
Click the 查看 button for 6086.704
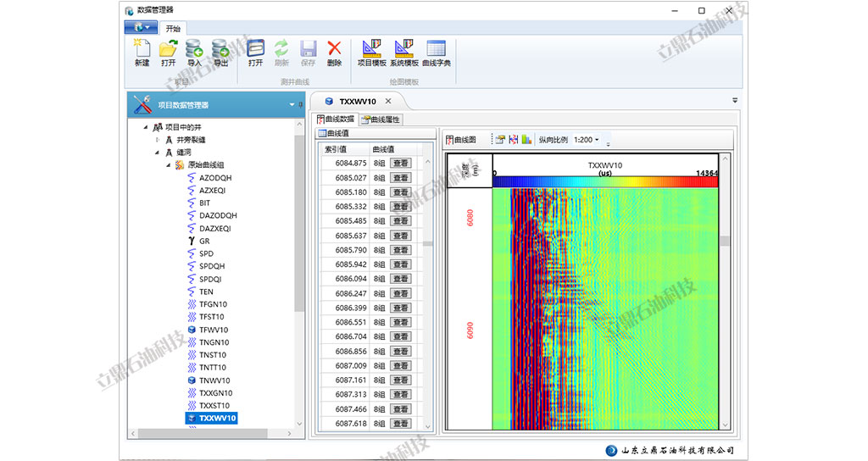tap(400, 336)
